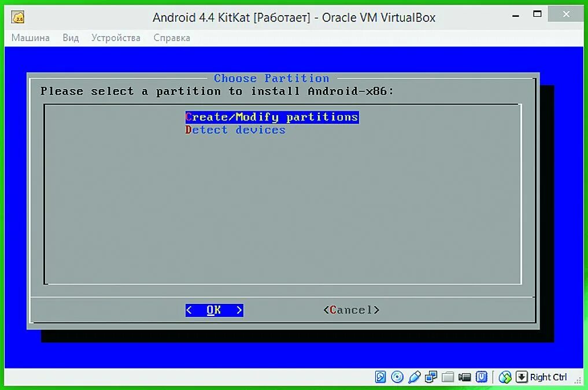Click the window resize grip

pos(578,381)
